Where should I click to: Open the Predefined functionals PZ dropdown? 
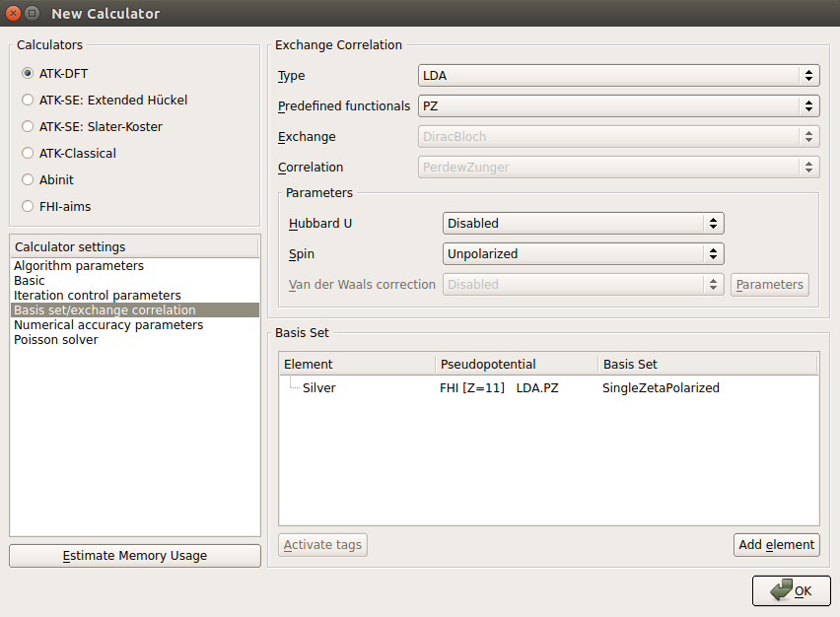coord(619,106)
